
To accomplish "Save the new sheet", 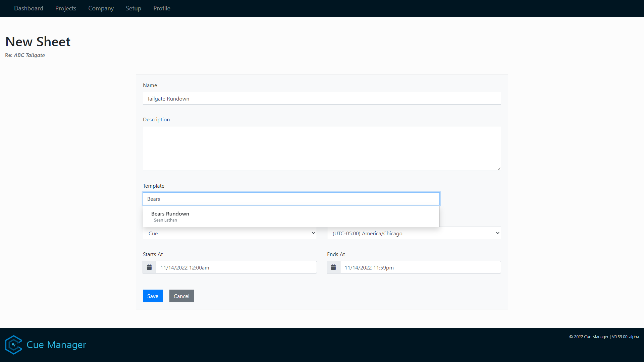I will [x=153, y=296].
